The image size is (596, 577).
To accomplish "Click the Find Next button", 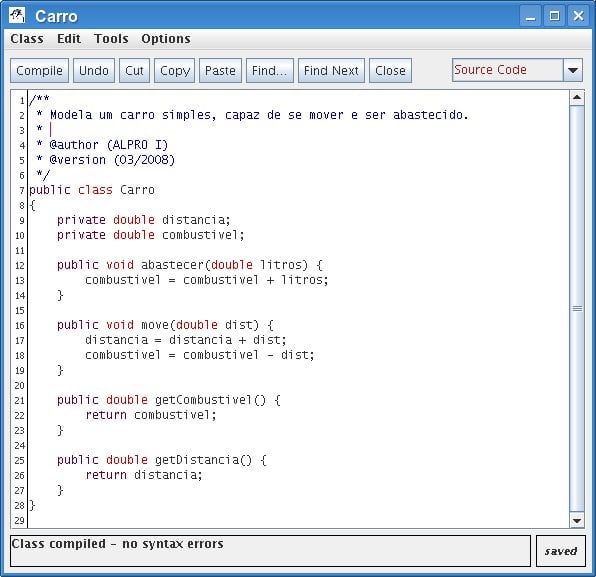I will click(x=331, y=71).
